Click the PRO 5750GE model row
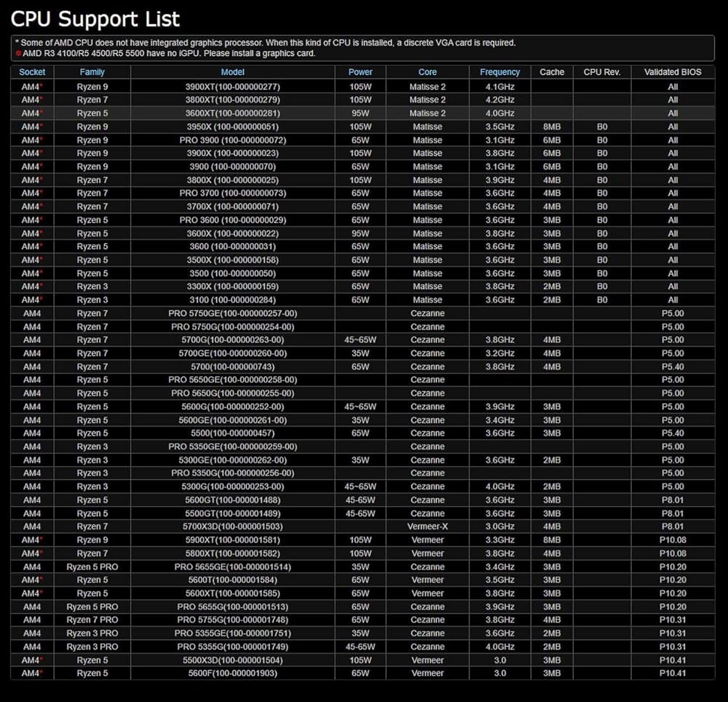 pos(232,313)
